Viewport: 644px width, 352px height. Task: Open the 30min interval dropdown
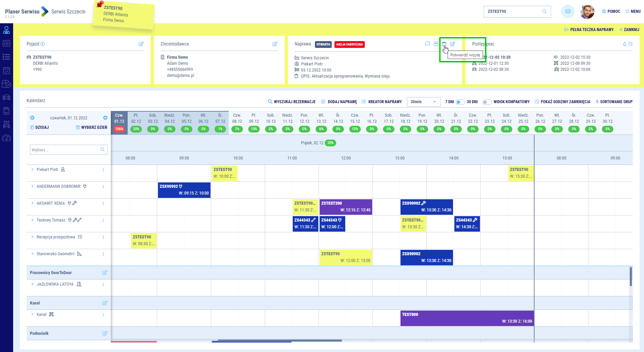[x=423, y=102]
